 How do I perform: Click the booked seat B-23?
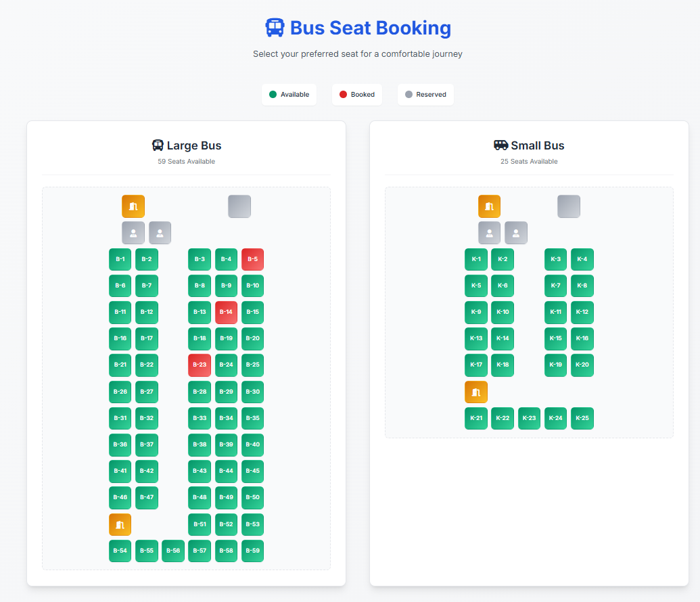(x=200, y=365)
